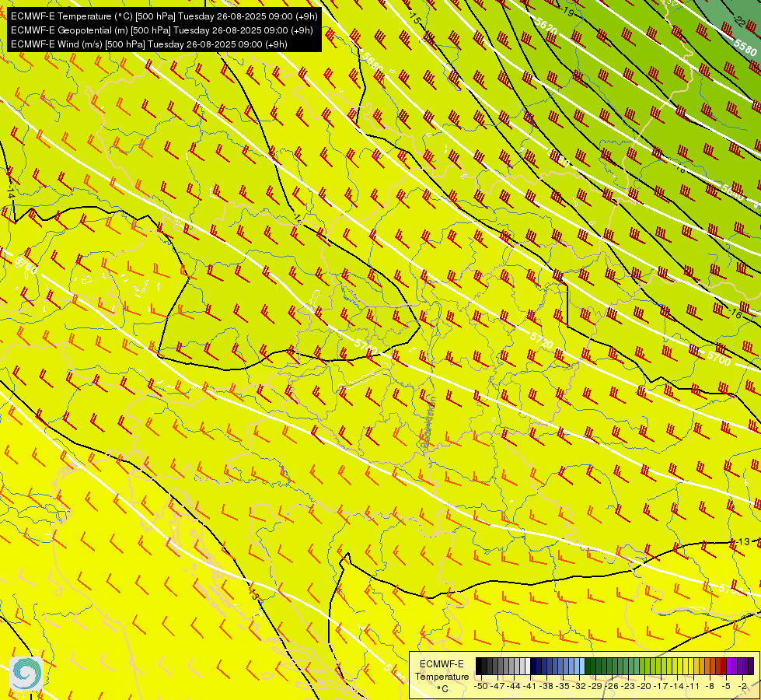The image size is (761, 700).
Task: Click the Temperature 500 hPa title line
Action: coord(164,16)
